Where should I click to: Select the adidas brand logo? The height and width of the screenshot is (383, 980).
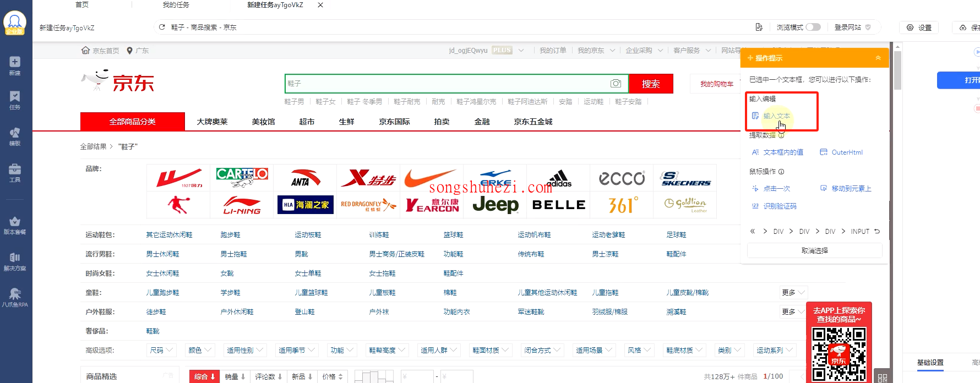[x=559, y=178]
